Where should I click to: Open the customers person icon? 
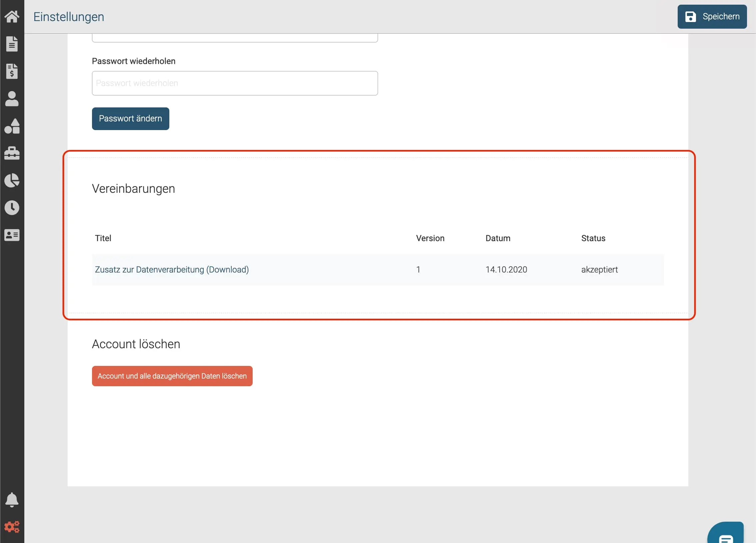(12, 99)
